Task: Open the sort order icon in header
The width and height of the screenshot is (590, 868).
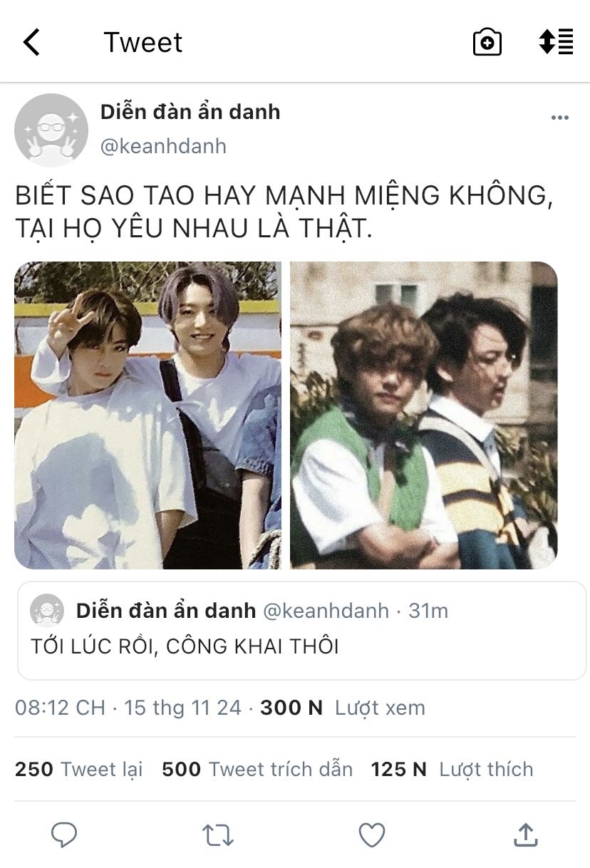Action: [556, 42]
